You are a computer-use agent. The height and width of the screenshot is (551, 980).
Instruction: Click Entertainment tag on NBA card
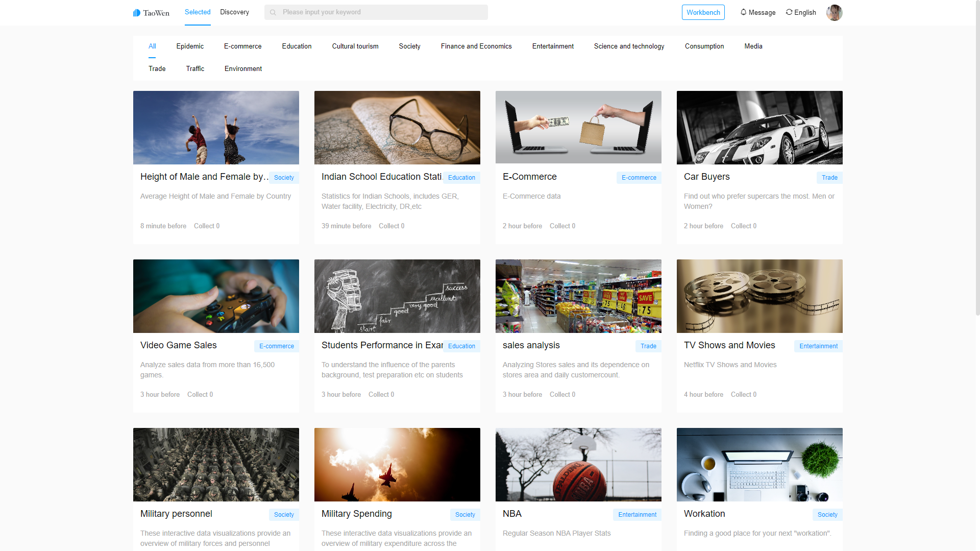(x=637, y=515)
